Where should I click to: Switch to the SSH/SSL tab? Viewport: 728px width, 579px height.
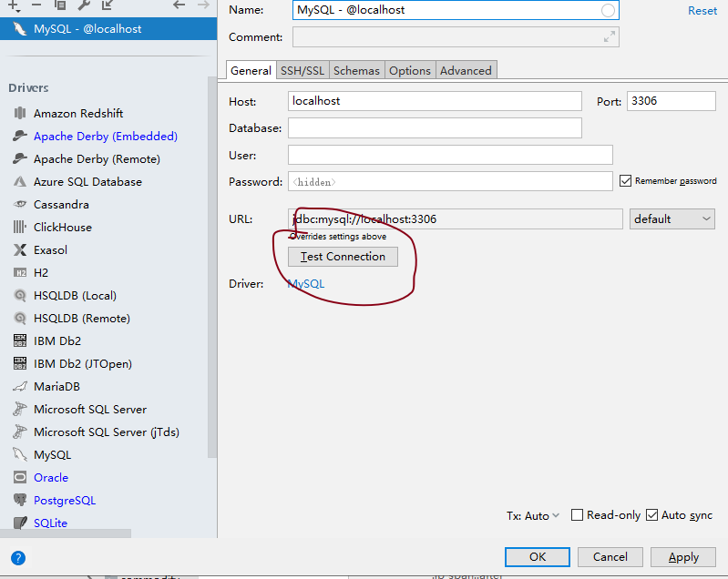tap(302, 70)
